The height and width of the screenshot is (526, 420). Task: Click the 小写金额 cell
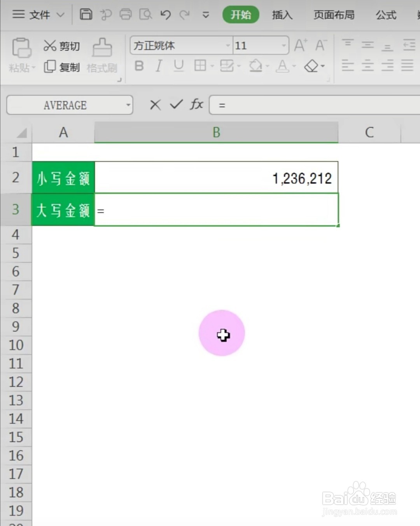[x=63, y=178]
